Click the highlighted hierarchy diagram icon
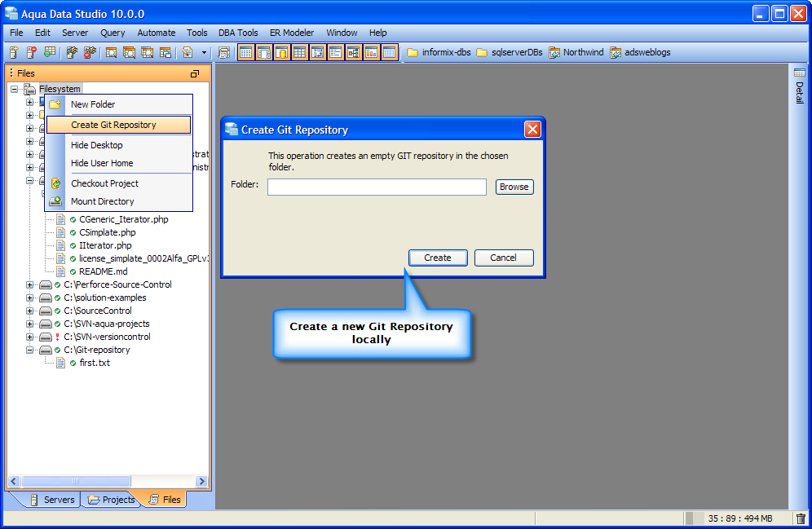This screenshot has width=812, height=529. pos(353,52)
